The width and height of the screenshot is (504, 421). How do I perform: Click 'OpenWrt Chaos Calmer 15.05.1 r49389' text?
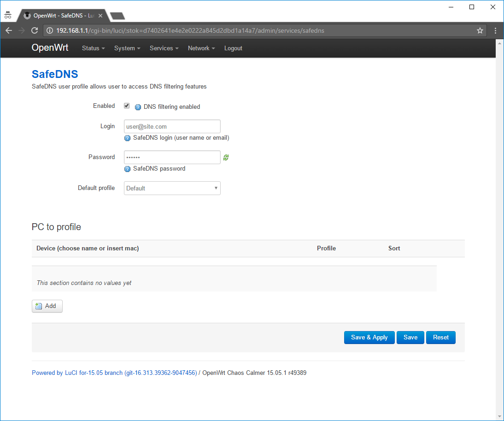(x=254, y=373)
